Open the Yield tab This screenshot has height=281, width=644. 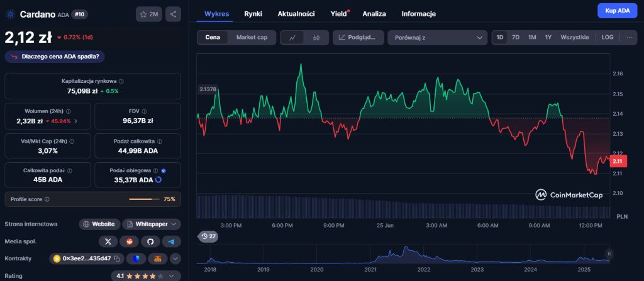pyautogui.click(x=339, y=14)
